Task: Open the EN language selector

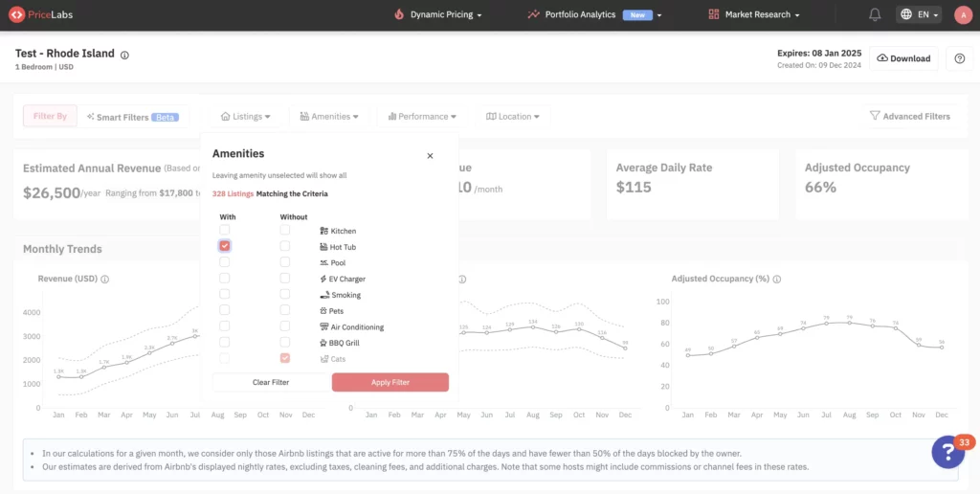Action: [x=920, y=14]
